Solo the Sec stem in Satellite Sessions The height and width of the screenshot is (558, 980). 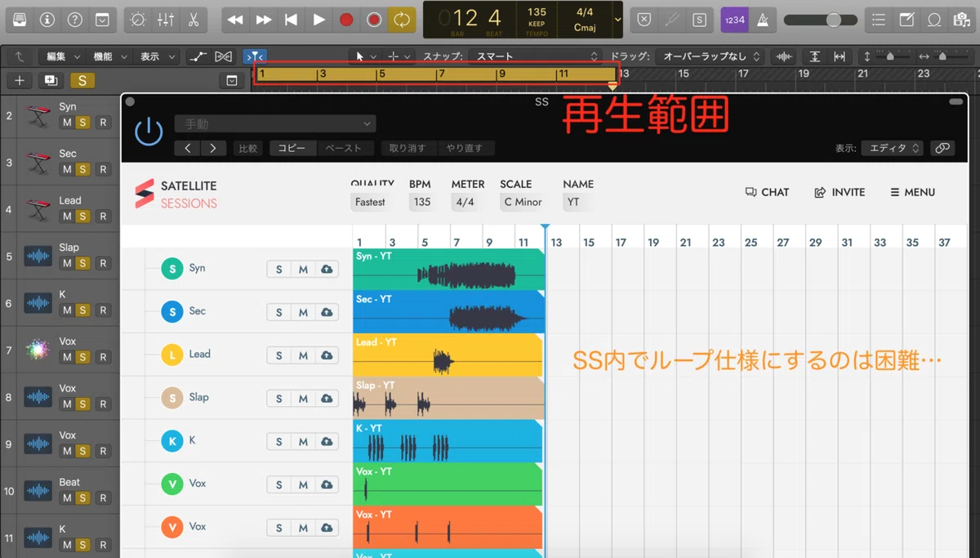pyautogui.click(x=279, y=312)
